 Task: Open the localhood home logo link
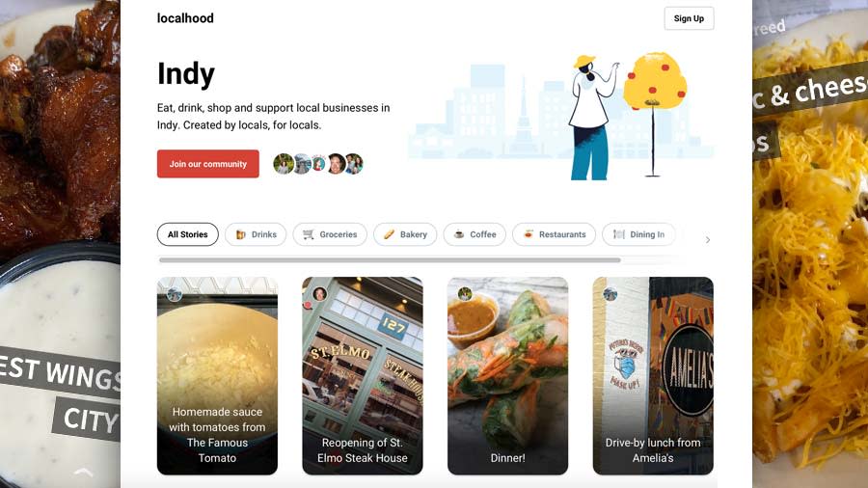pos(185,18)
